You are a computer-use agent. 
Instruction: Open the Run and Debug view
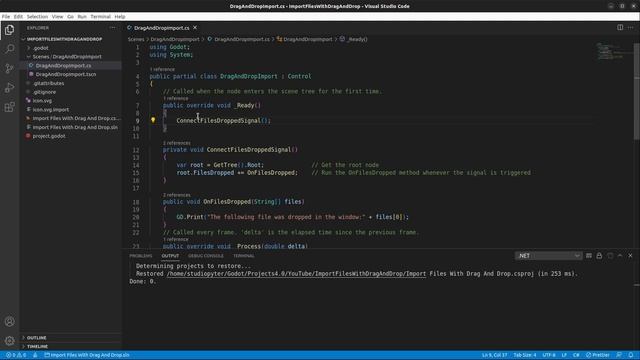coord(9,87)
